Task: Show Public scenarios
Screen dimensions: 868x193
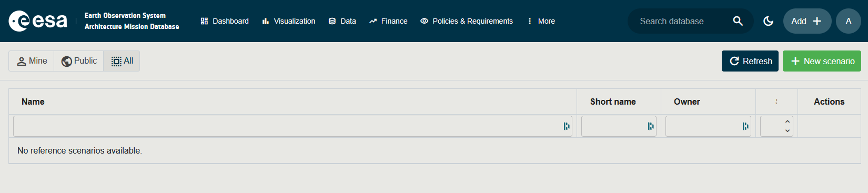Action: click(x=79, y=61)
